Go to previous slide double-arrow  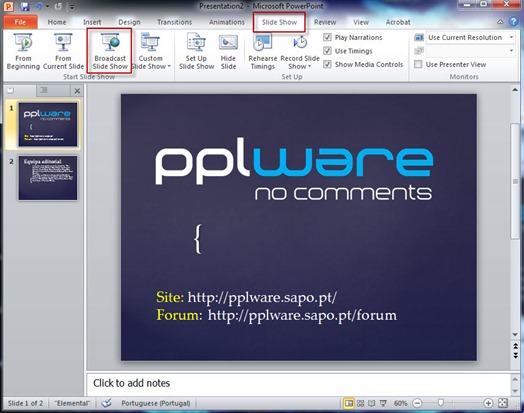[515, 346]
